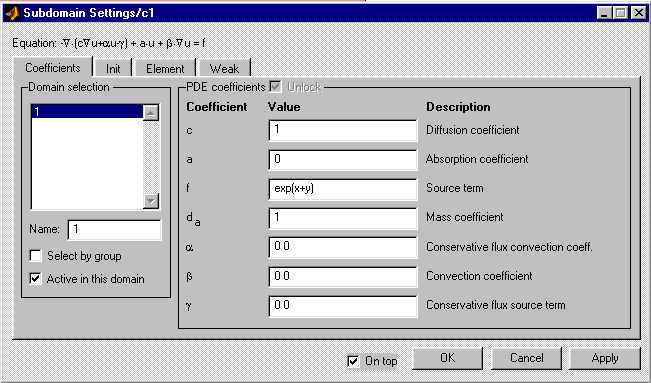The image size is (651, 383).
Task: Click the source term f field
Action: click(343, 189)
